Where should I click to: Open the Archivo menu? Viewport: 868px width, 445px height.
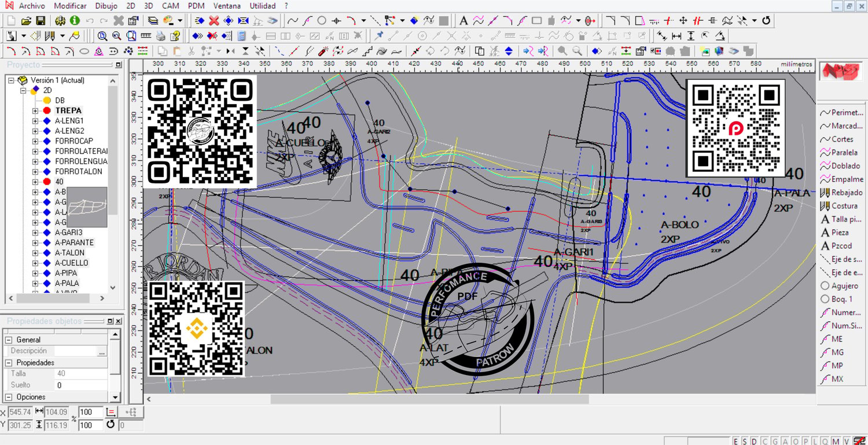pyautogui.click(x=32, y=6)
